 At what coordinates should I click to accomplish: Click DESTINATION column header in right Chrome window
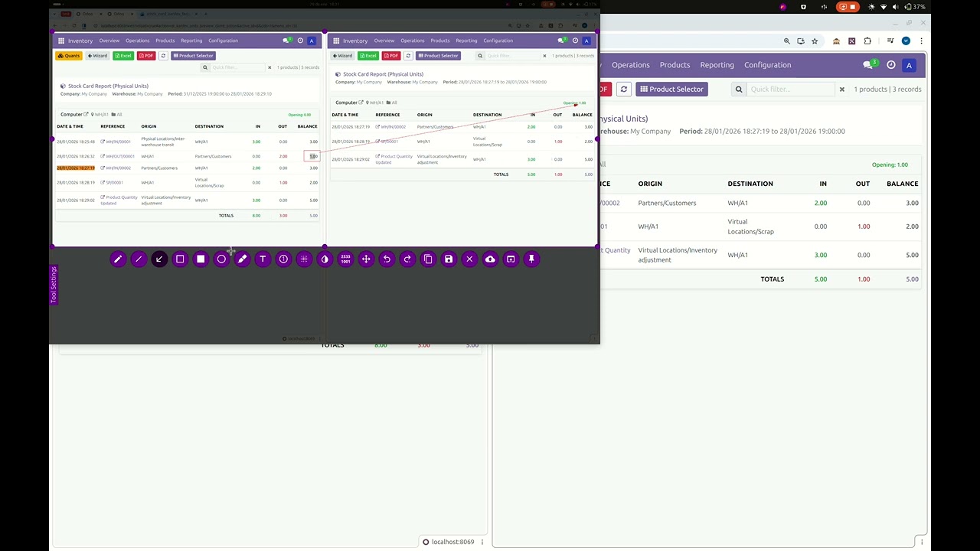tap(750, 184)
